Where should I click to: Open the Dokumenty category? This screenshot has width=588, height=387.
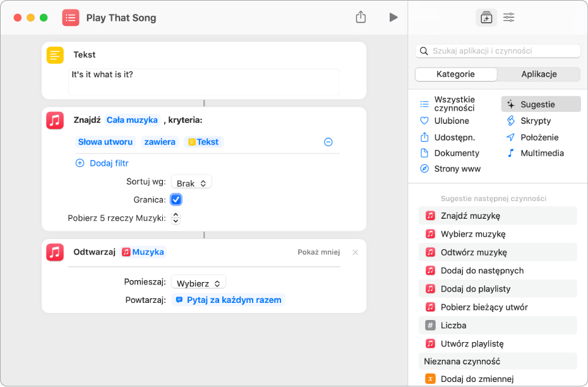450,153
